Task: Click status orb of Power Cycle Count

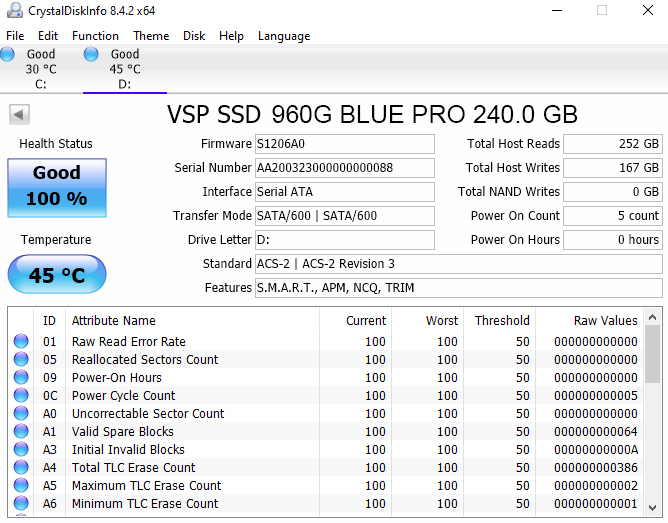Action: (x=21, y=395)
